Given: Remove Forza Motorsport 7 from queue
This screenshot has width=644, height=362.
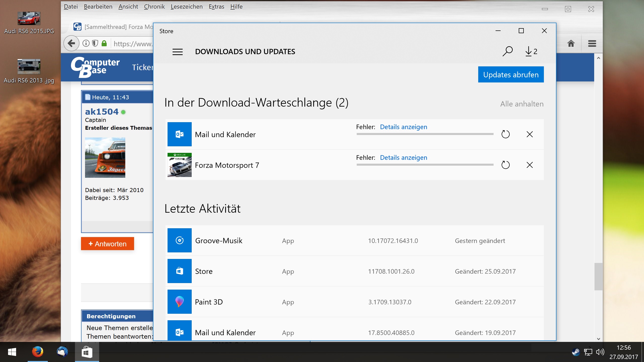Looking at the screenshot, I should (x=530, y=165).
